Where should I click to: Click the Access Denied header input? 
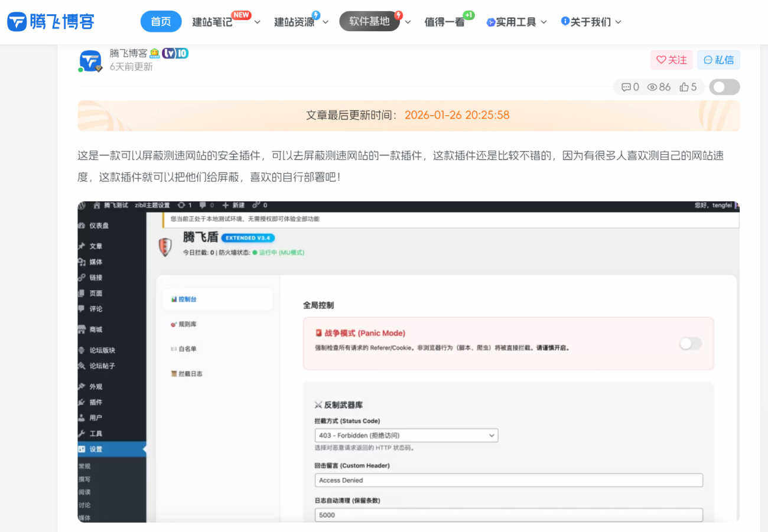click(508, 480)
